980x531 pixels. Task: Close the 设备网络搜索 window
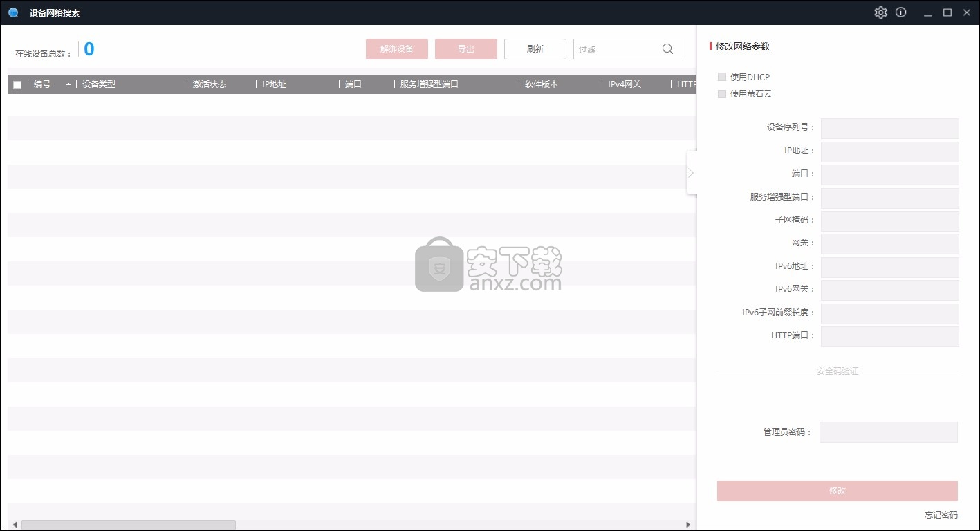coord(966,12)
